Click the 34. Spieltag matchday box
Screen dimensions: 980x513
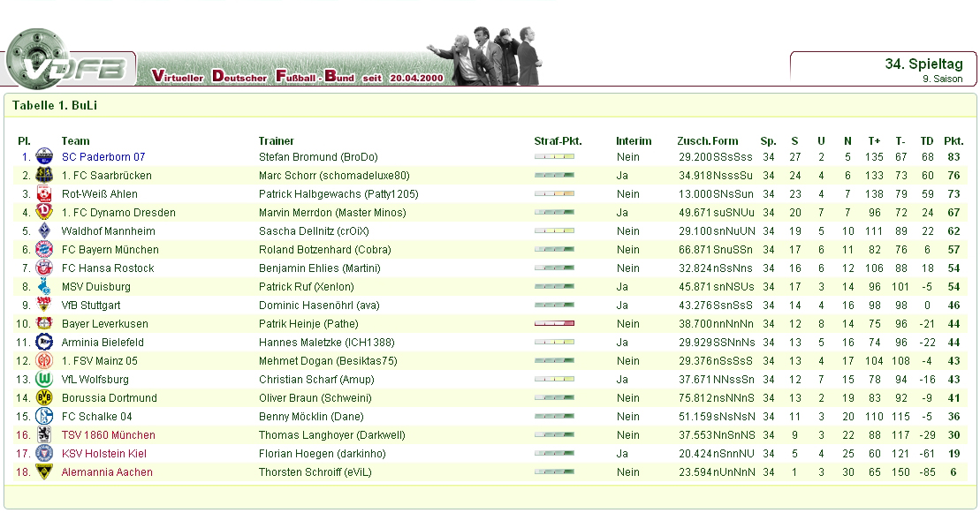click(x=884, y=69)
